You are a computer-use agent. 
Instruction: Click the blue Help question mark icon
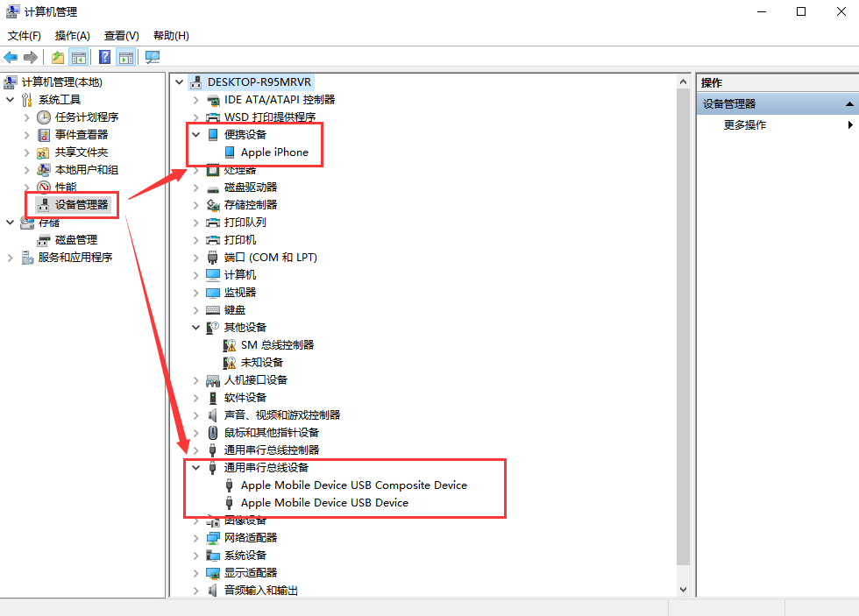[104, 57]
